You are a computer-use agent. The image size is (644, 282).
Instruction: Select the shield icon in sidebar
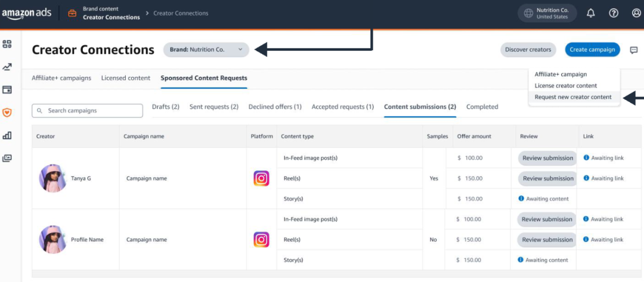7,113
